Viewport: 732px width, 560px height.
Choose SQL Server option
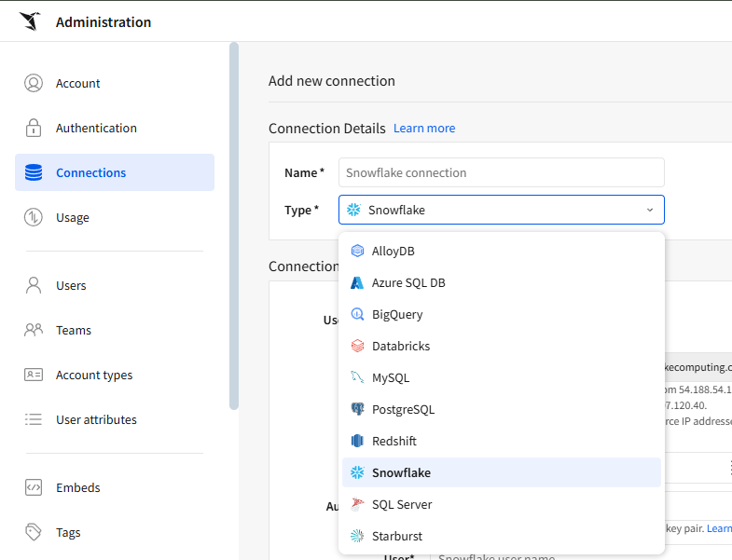pyautogui.click(x=502, y=504)
